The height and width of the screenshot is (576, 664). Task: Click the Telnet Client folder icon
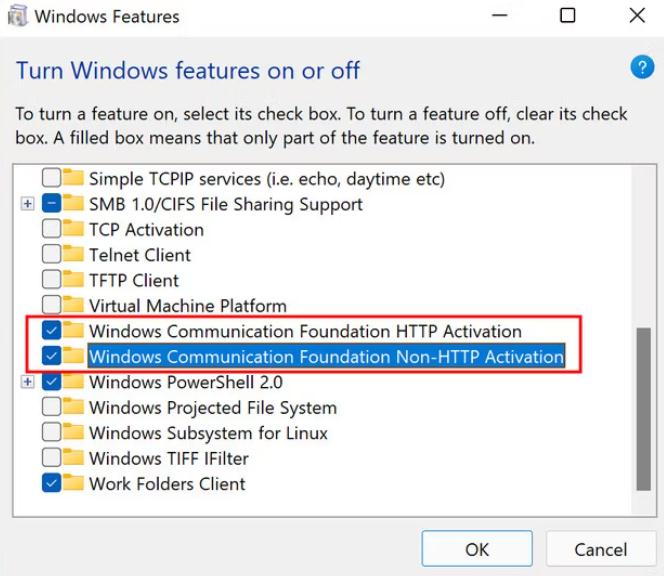tap(73, 255)
